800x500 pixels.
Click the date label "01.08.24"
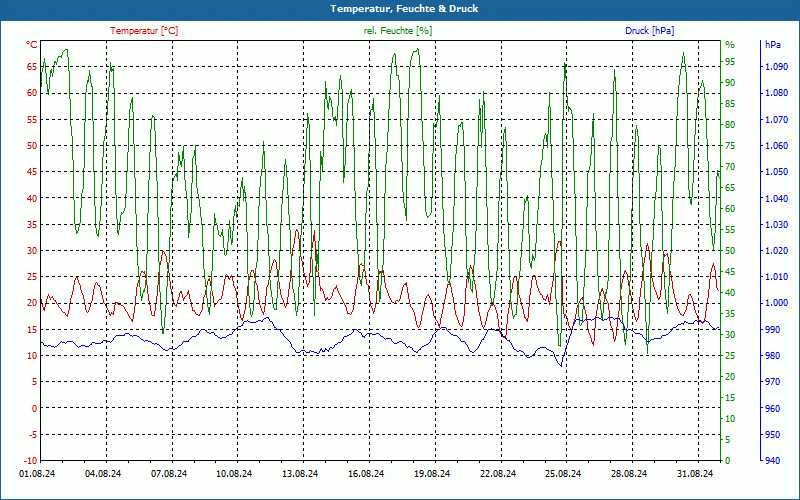tap(37, 474)
